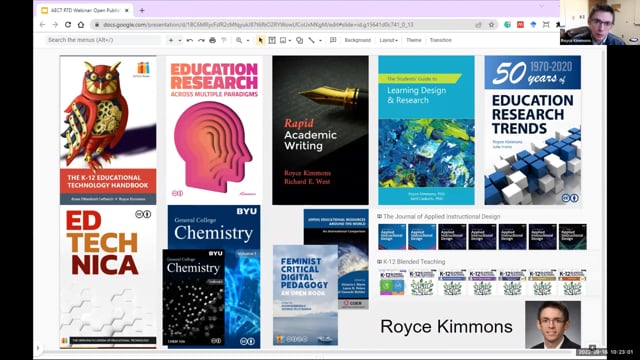Open the Layout dropdown
The width and height of the screenshot is (640, 360).
[388, 40]
